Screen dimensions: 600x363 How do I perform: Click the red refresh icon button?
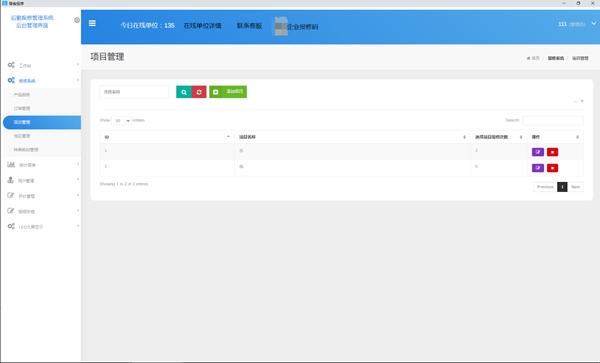(x=199, y=92)
